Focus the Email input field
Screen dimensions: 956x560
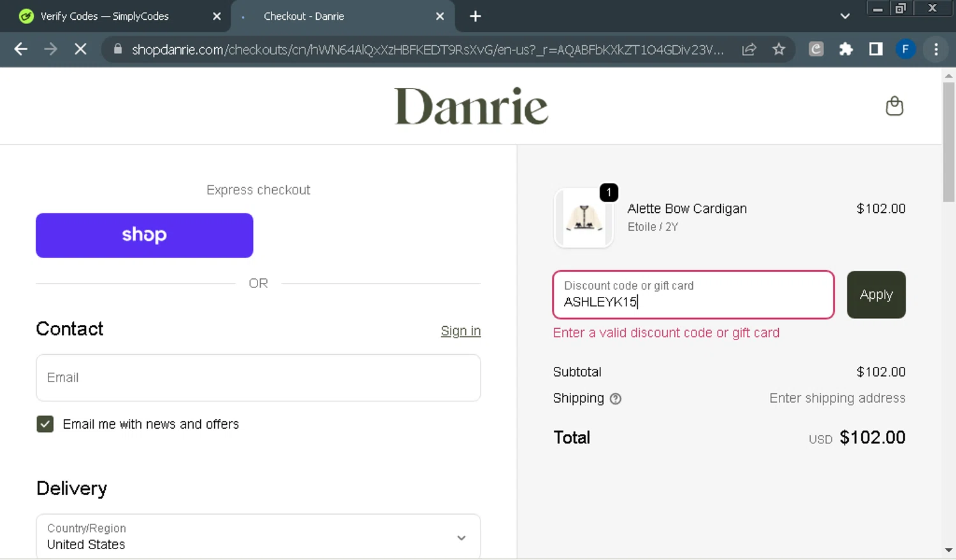(x=258, y=378)
